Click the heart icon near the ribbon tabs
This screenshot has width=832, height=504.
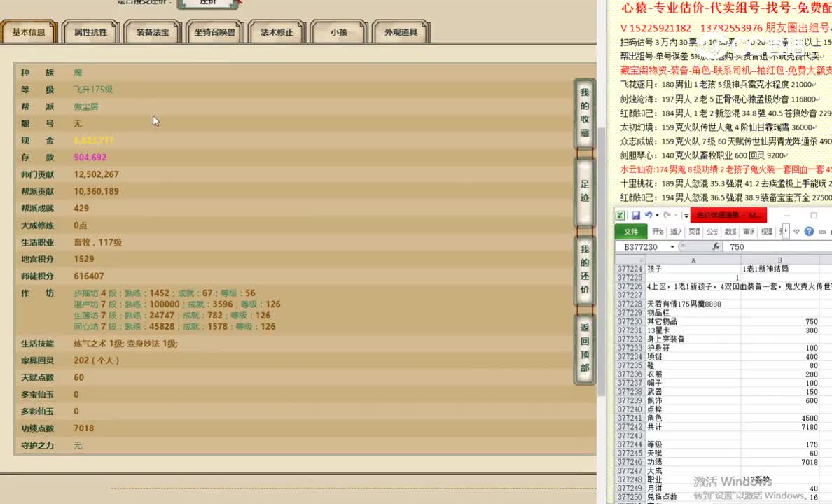tap(796, 232)
